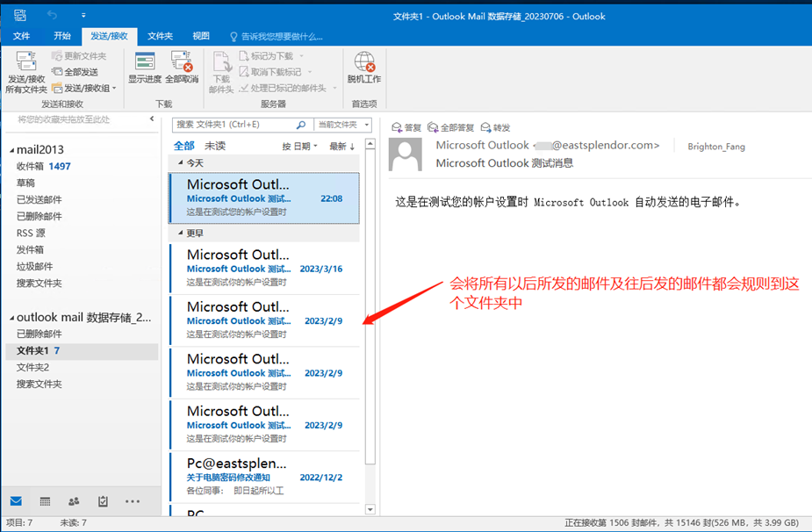Image resolution: width=812 pixels, height=532 pixels.
Task: Switch filter to 未读 (Unread) messages
Action: point(215,146)
